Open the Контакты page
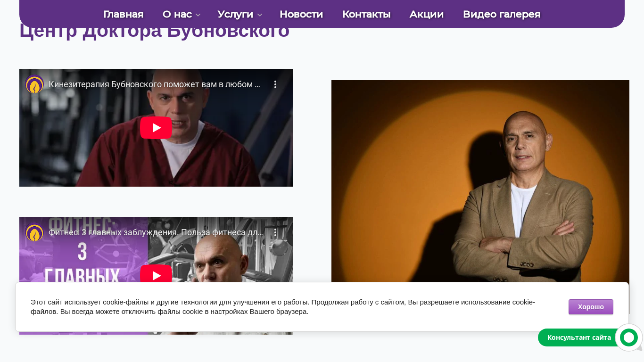The height and width of the screenshot is (362, 644). (x=366, y=14)
